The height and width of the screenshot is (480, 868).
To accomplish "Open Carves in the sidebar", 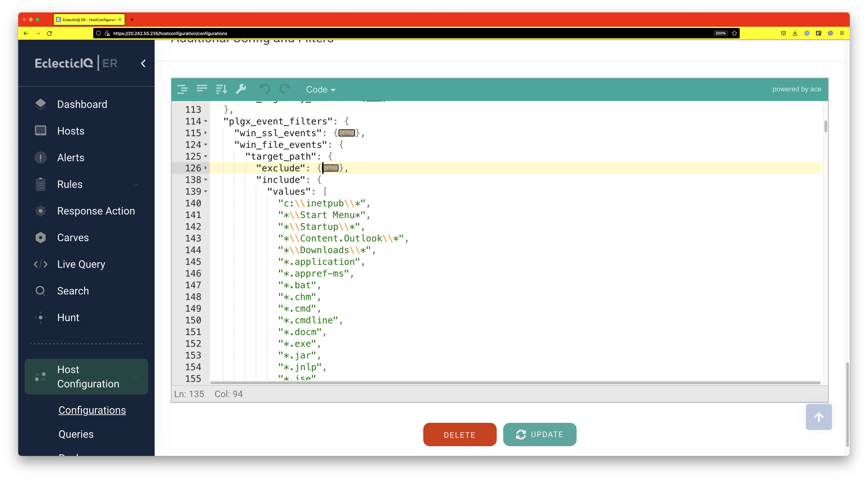I will [73, 238].
